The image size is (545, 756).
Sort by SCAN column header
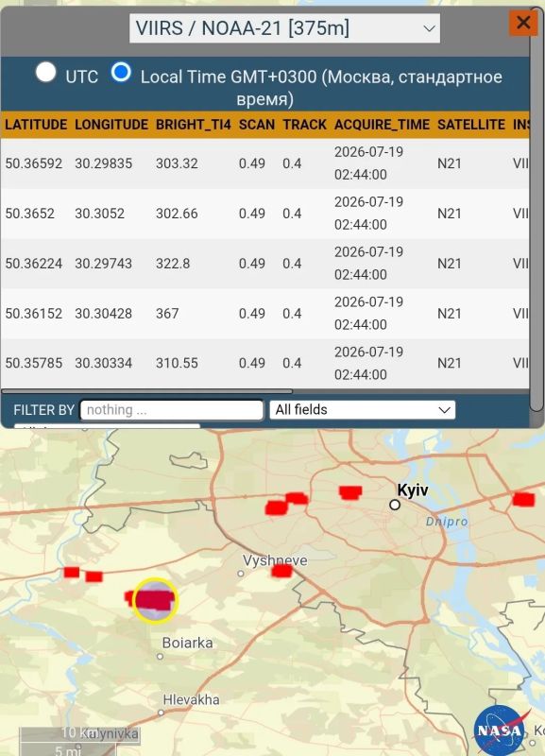point(257,125)
